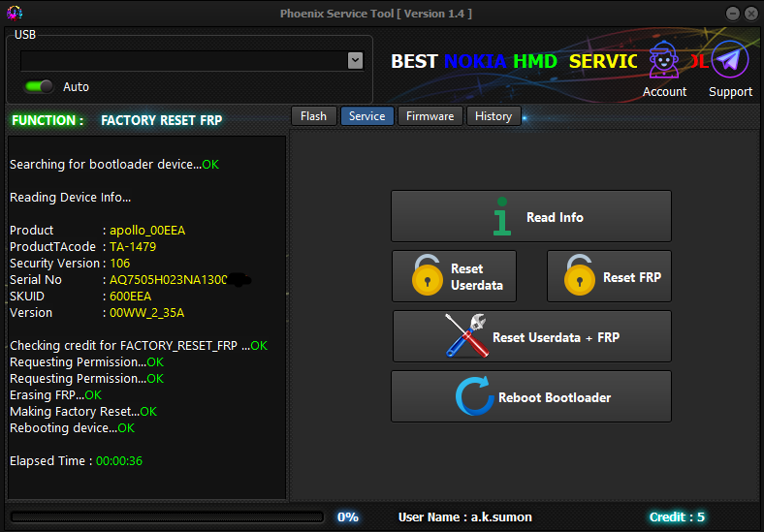Click the Phoenix app logo icon
This screenshot has height=532, width=764.
coord(15,13)
